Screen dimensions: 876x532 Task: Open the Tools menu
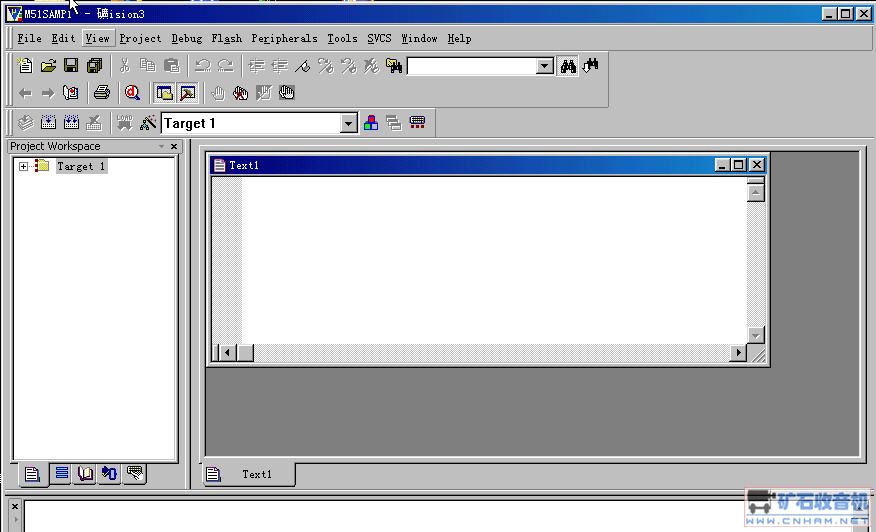tap(342, 39)
